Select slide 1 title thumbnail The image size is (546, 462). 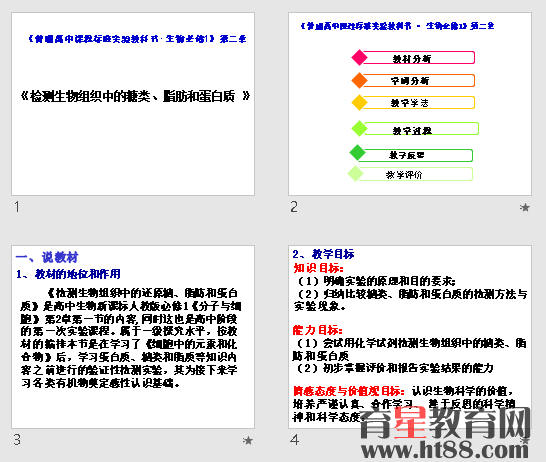tap(133, 104)
